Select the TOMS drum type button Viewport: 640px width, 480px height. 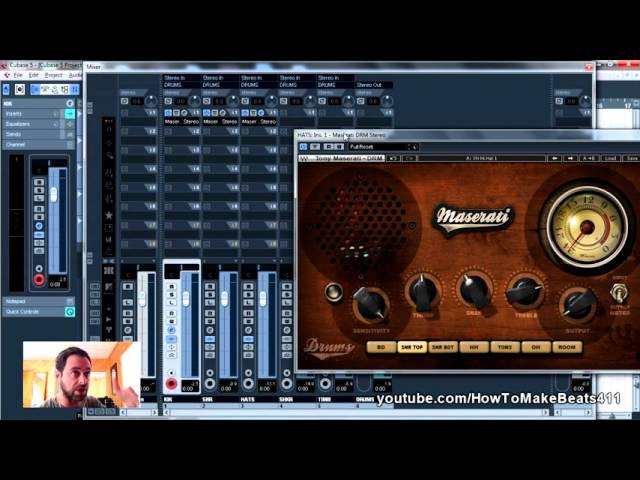(505, 347)
